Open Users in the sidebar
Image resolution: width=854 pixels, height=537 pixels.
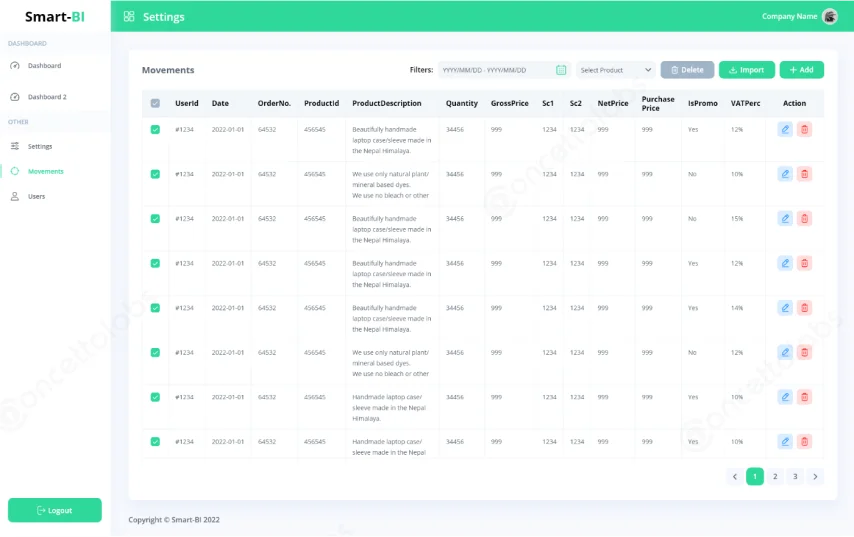point(36,196)
